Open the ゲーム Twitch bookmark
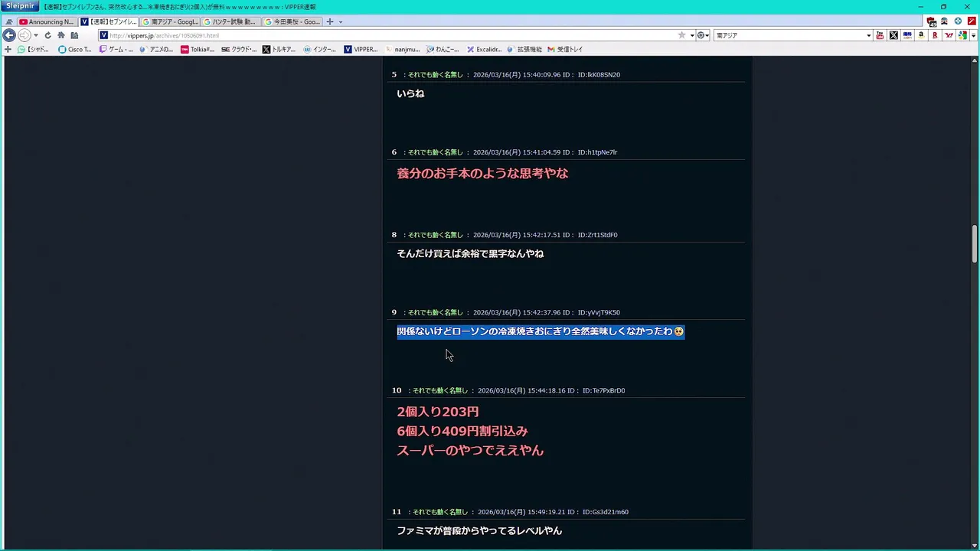Viewport: 980px width, 551px height. pyautogui.click(x=116, y=49)
